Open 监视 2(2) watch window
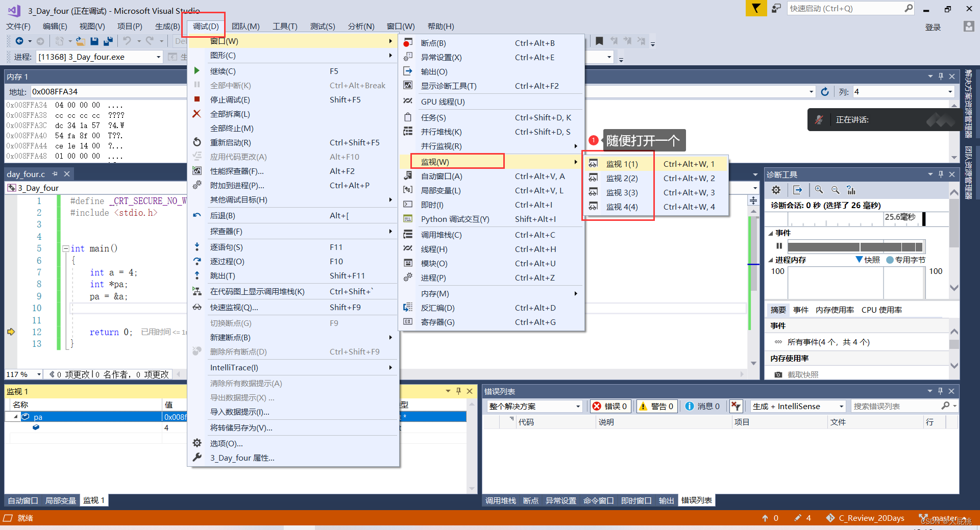 tap(655, 179)
